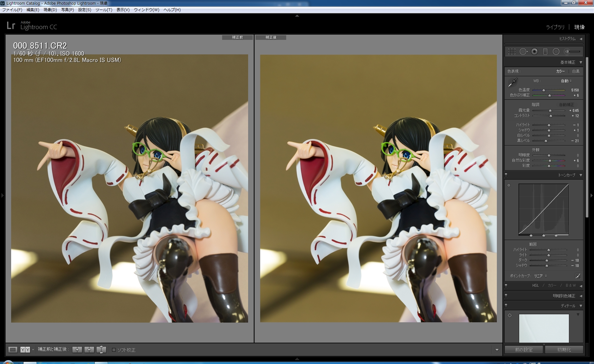Adjust the 露光量 slider handle

(550, 111)
